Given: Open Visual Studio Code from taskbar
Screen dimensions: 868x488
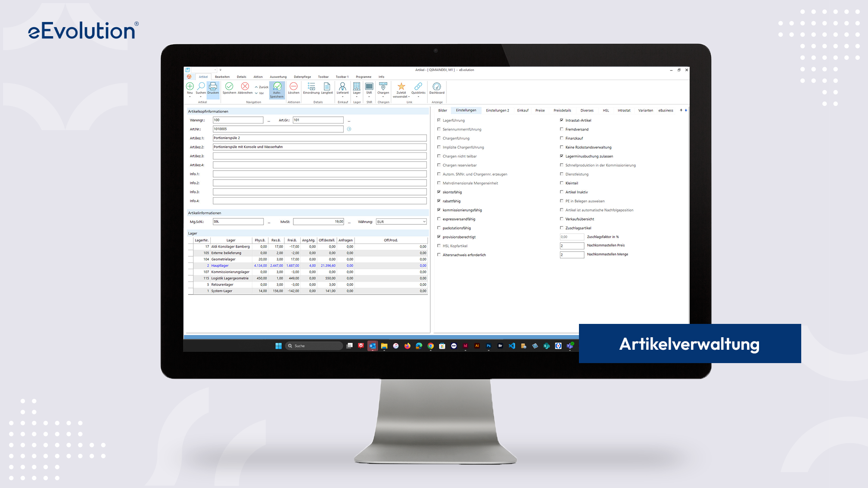Looking at the screenshot, I should coord(512,346).
